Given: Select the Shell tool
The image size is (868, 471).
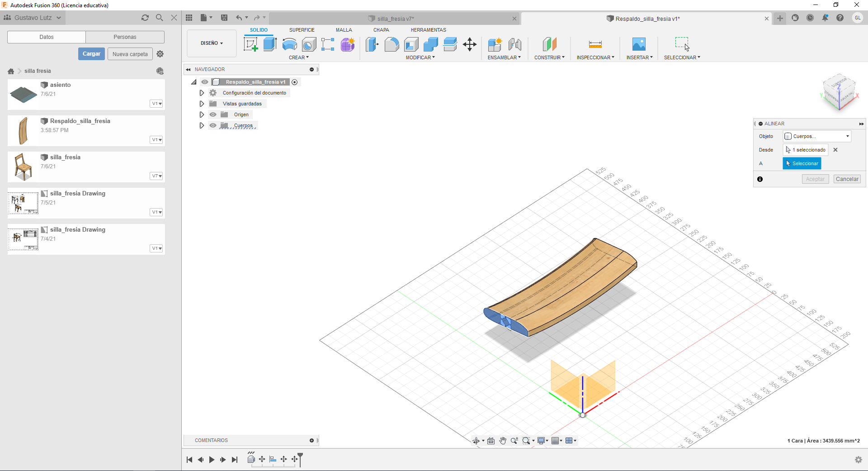Looking at the screenshot, I should [x=411, y=44].
